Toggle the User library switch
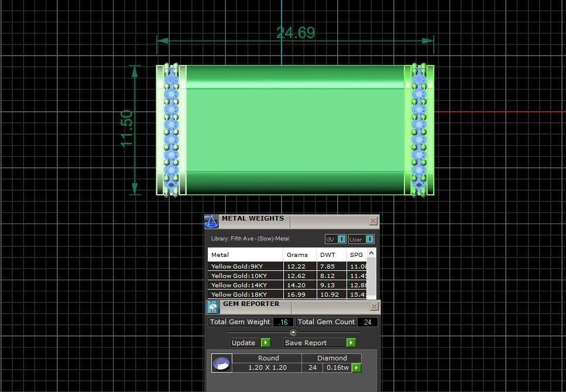The width and height of the screenshot is (566, 392). pyautogui.click(x=370, y=239)
